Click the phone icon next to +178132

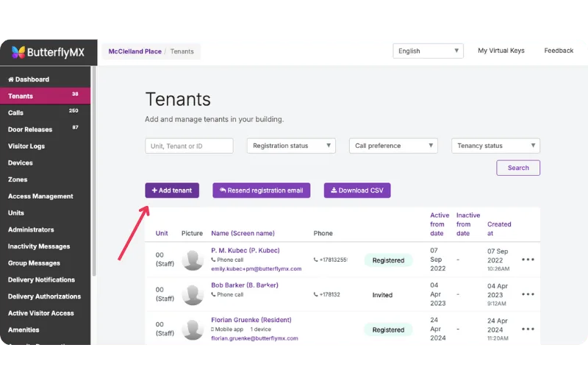[316, 294]
